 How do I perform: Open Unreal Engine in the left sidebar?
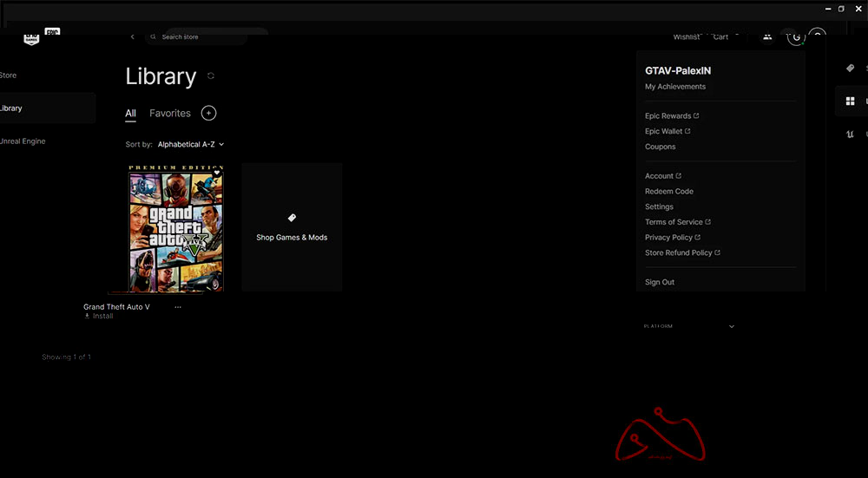point(23,141)
